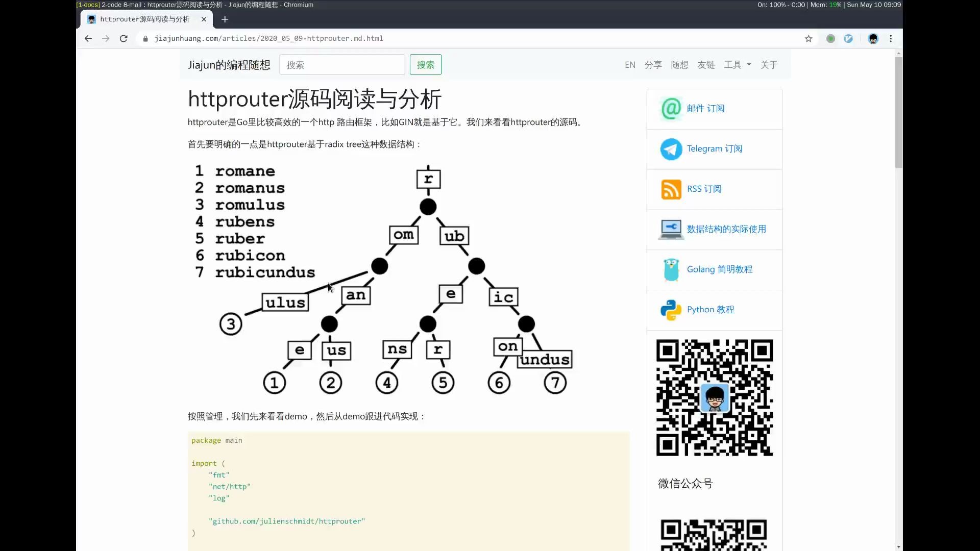Open the 随想 menu item
Image resolution: width=980 pixels, height=551 pixels.
click(x=679, y=65)
